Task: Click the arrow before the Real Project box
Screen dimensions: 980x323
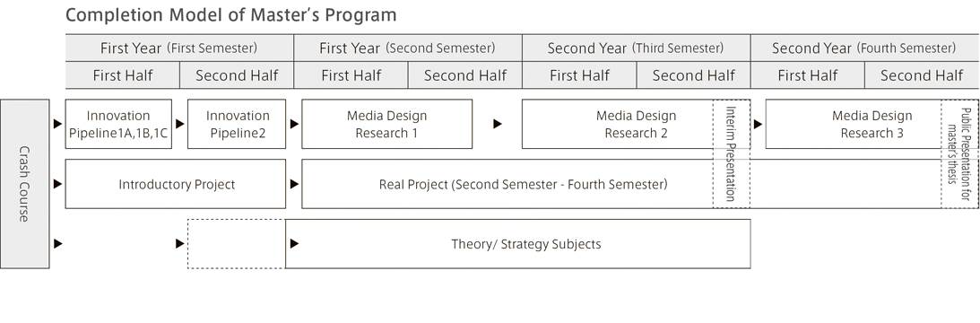Action: [294, 184]
